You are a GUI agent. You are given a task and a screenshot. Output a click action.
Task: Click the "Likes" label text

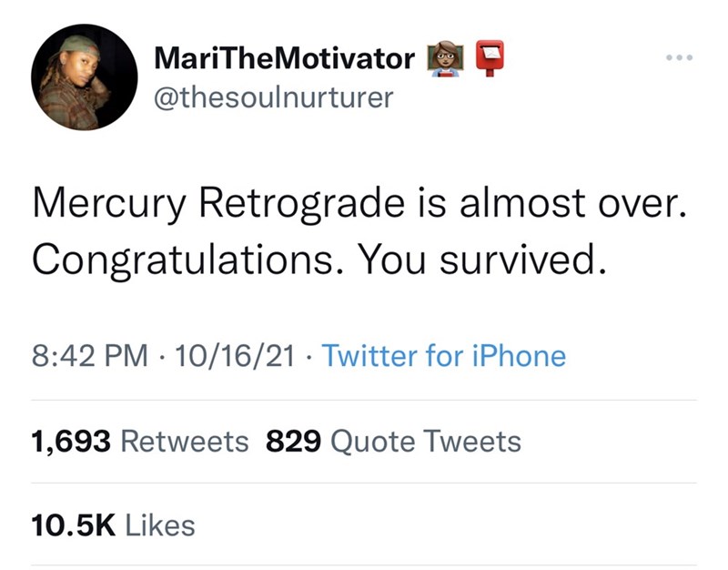157,524
